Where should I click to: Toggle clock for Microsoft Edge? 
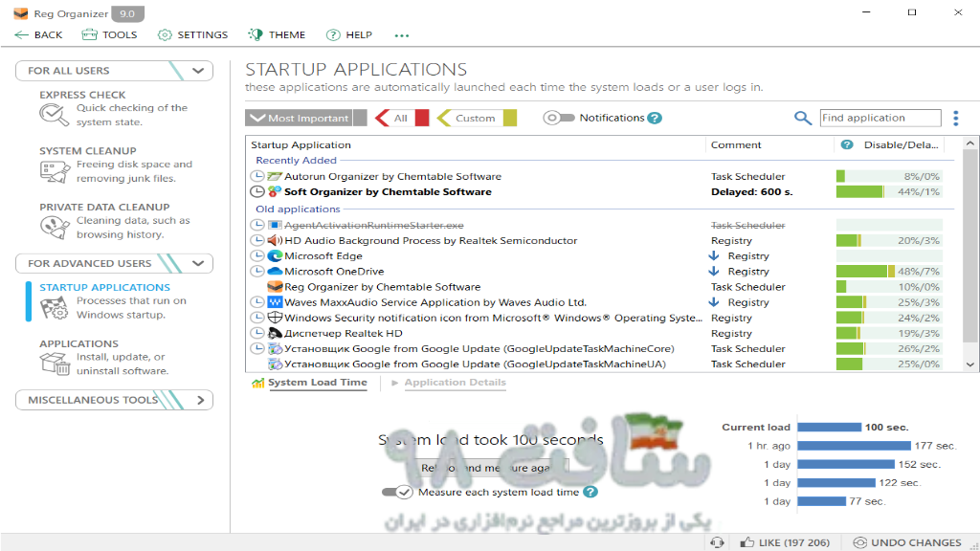point(256,256)
